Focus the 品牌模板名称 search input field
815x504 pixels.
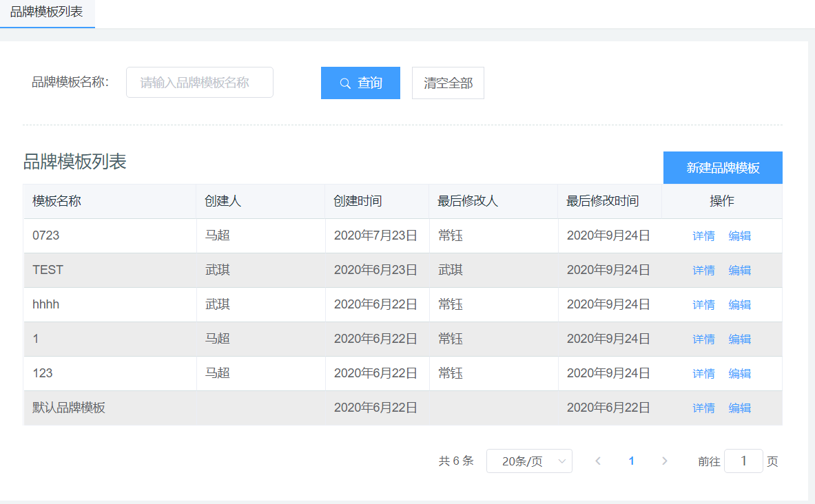[x=200, y=83]
